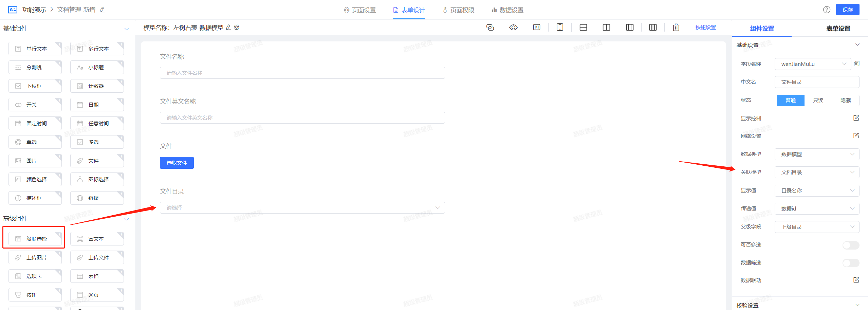The width and height of the screenshot is (868, 310).
Task: Go to the 功能演示 breadcrumb
Action: (34, 10)
